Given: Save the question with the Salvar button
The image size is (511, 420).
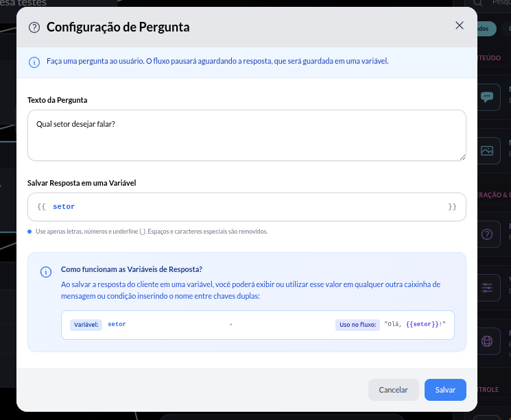Looking at the screenshot, I should coord(445,390).
